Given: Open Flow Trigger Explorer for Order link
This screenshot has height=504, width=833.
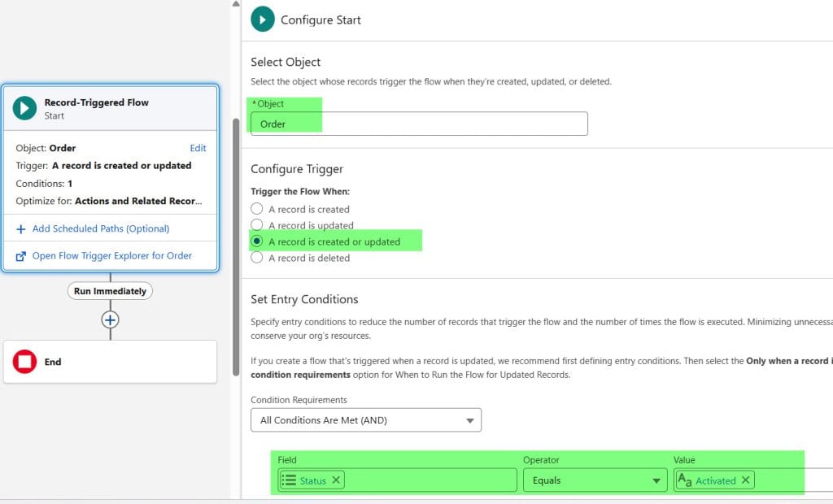Looking at the screenshot, I should 112,256.
